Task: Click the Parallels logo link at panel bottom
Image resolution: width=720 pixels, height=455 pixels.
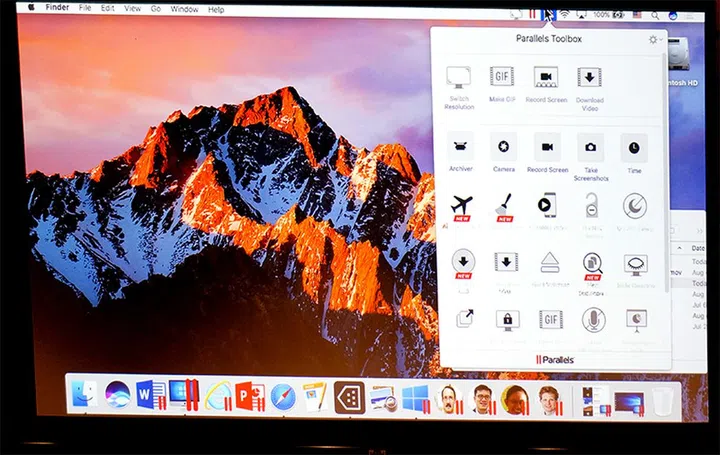Action: tap(555, 360)
